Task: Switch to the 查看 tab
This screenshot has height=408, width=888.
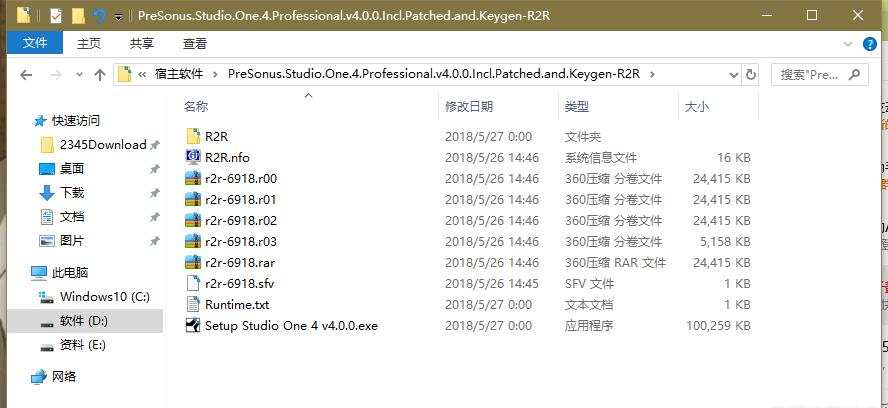Action: (195, 44)
